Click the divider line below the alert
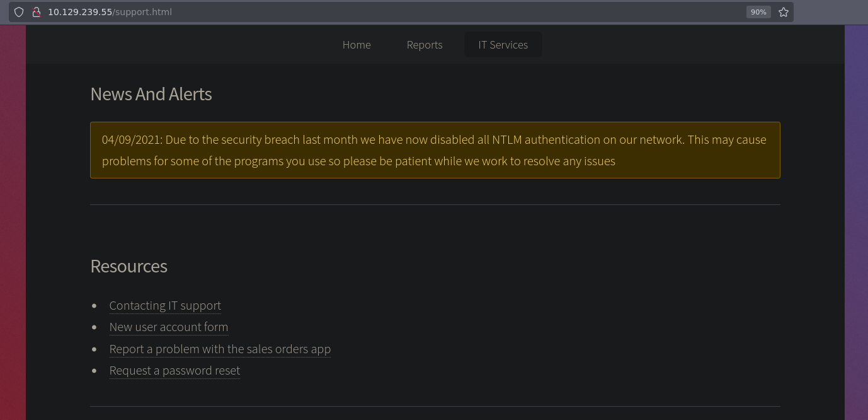The height and width of the screenshot is (420, 868). pyautogui.click(x=435, y=204)
